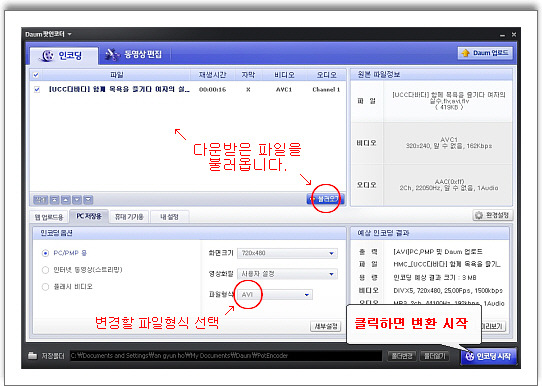Image resolution: width=542 pixels, height=386 pixels.
Task: Select the 휴대 기기용 tab
Action: (129, 217)
